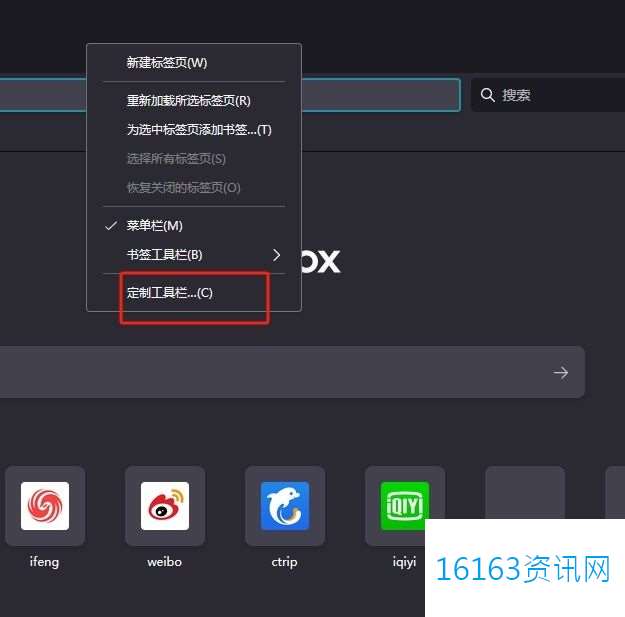Click the weibo label text
The height and width of the screenshot is (617, 625).
click(x=164, y=562)
